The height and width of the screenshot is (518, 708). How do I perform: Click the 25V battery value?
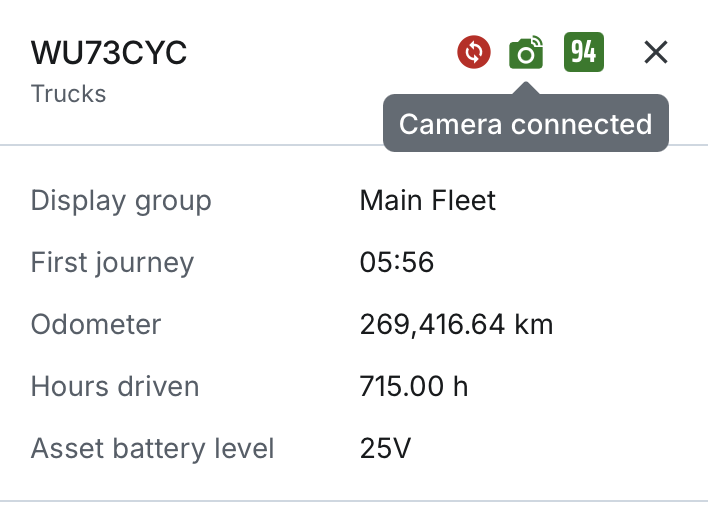[x=385, y=448]
